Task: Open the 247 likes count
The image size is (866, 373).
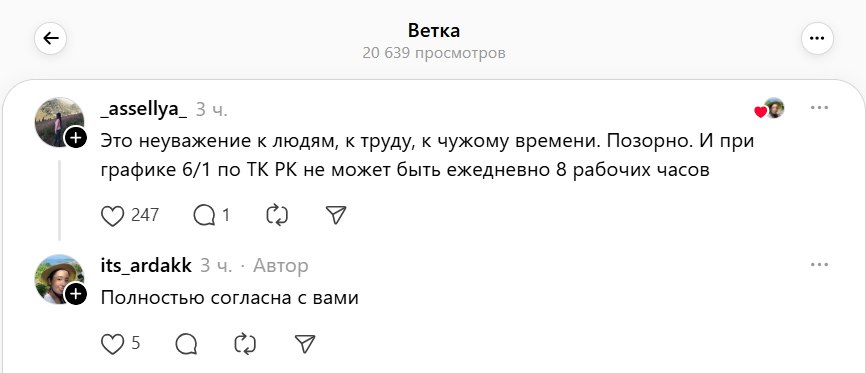Action: 145,215
